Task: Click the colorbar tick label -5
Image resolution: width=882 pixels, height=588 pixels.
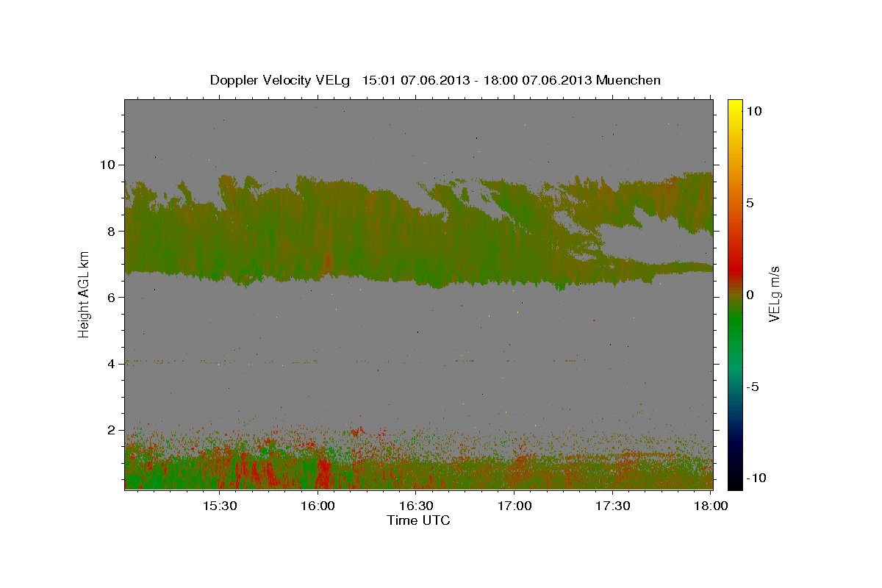Action: 753,387
